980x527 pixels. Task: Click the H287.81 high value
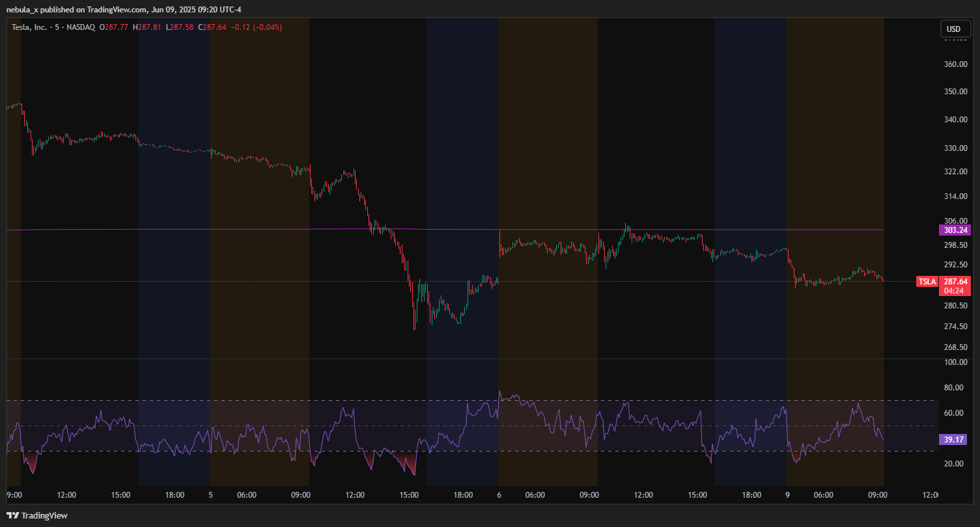147,27
